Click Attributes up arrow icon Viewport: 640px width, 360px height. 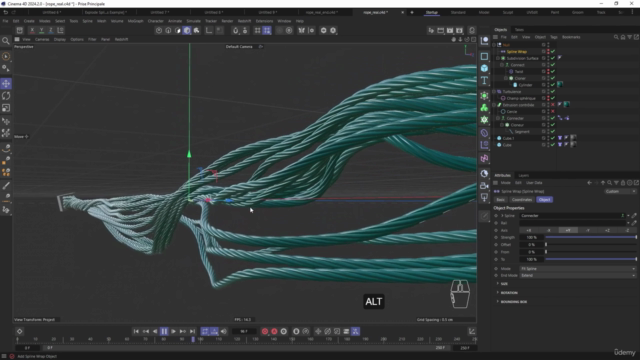(x=603, y=183)
